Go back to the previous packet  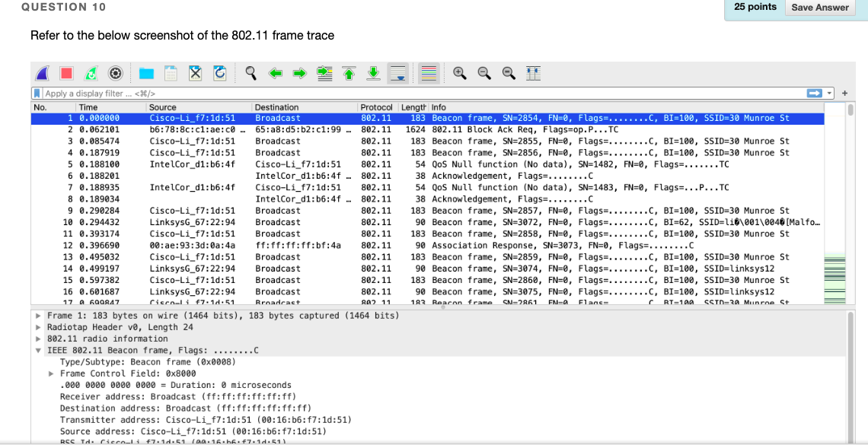point(275,73)
